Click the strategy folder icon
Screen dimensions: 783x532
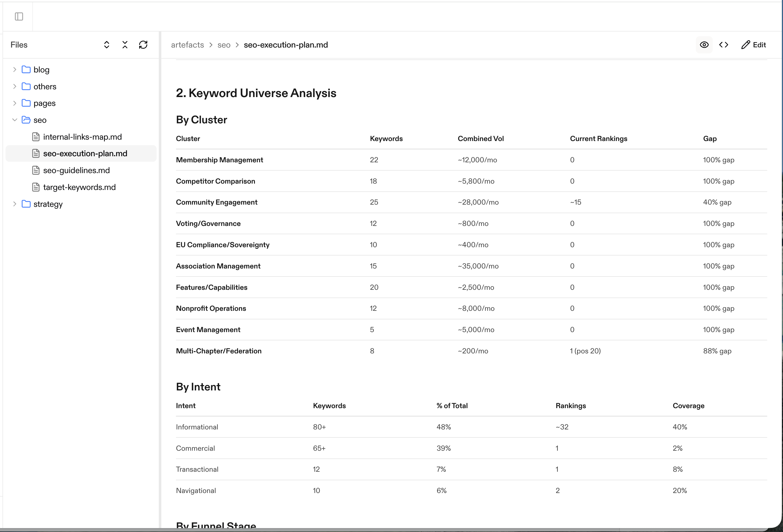tap(26, 204)
